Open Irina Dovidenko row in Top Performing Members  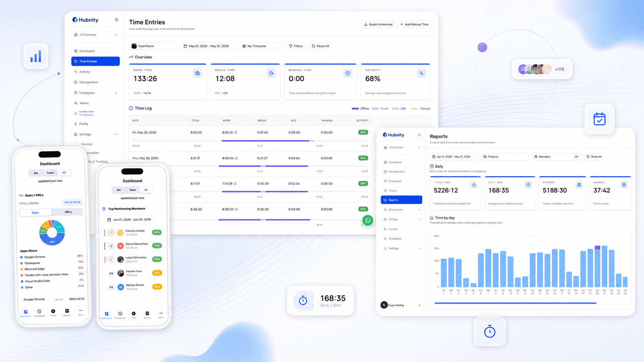coord(133,233)
